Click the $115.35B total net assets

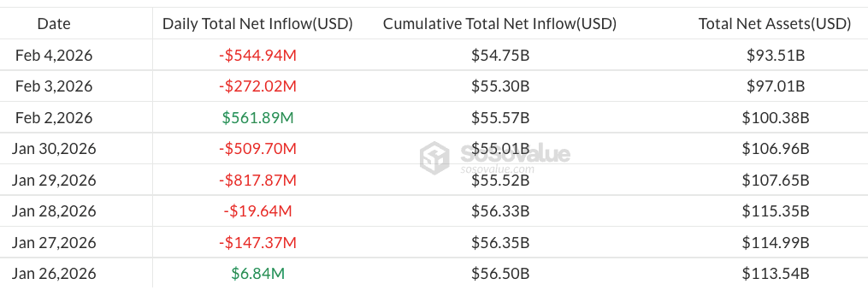[775, 211]
